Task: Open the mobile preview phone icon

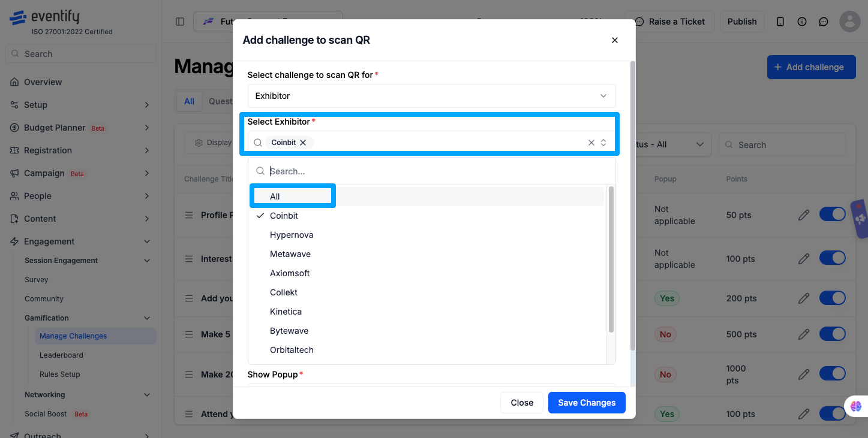Action: tap(780, 22)
